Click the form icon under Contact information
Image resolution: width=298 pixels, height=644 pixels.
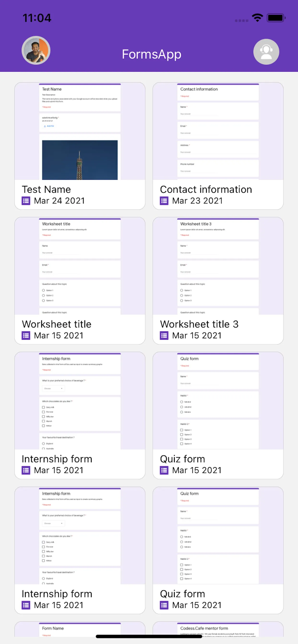point(164,201)
